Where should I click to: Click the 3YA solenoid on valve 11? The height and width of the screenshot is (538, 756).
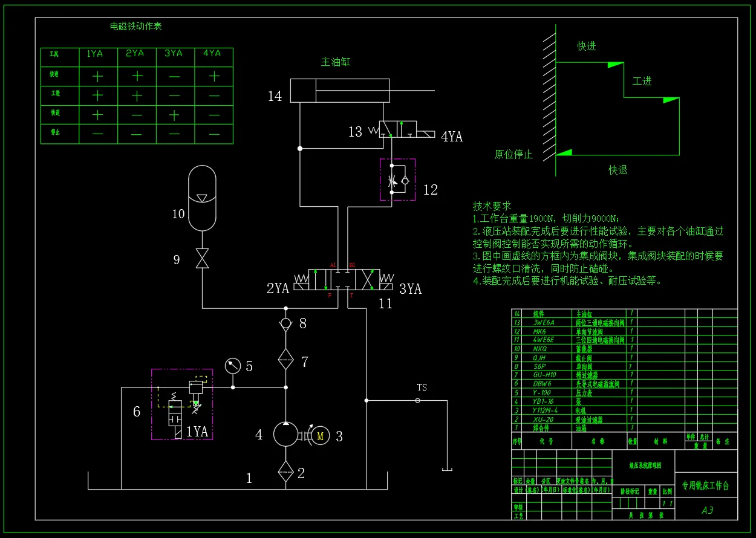click(x=385, y=287)
